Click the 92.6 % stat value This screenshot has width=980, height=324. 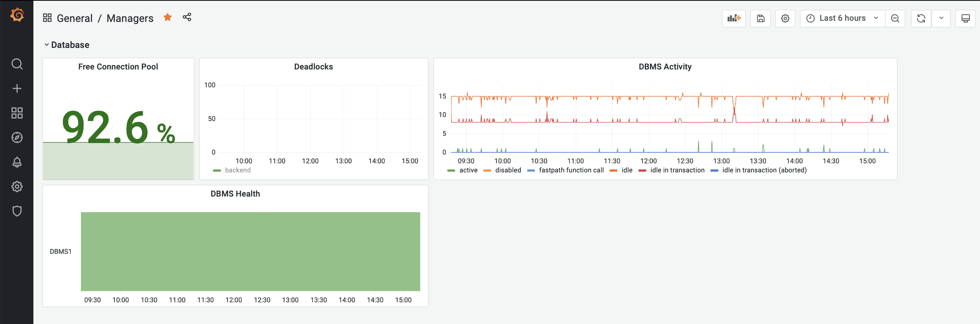point(118,127)
